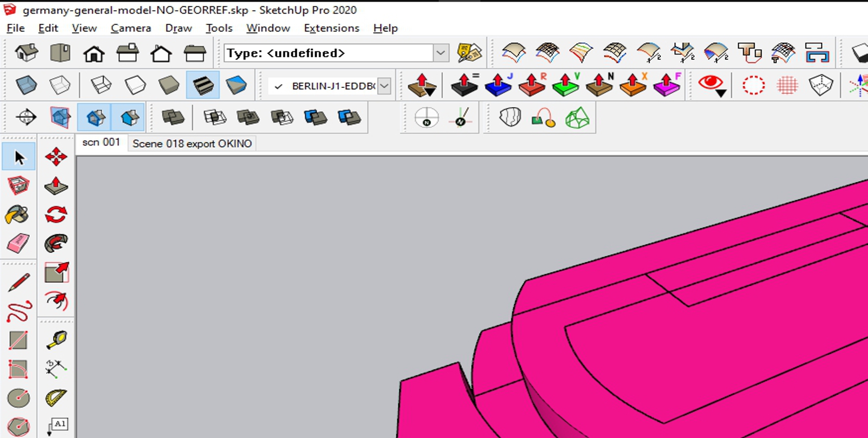
Task: Open the small arrow under the eye icon
Action: 721,94
